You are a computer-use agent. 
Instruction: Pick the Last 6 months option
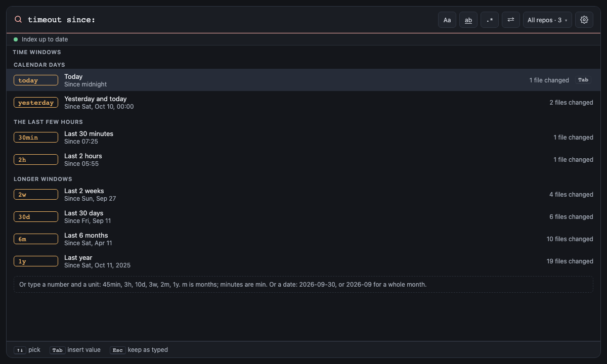(x=303, y=239)
